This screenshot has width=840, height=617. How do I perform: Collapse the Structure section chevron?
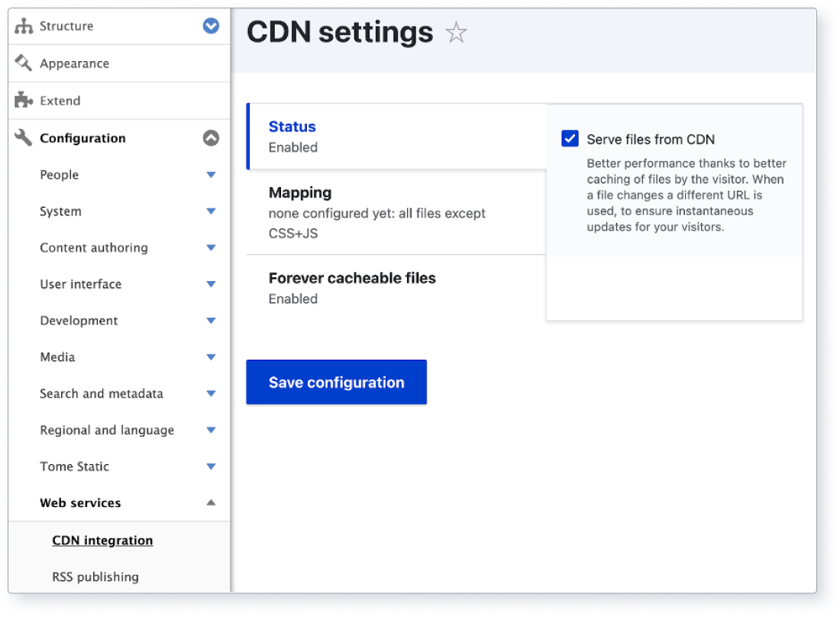211,25
